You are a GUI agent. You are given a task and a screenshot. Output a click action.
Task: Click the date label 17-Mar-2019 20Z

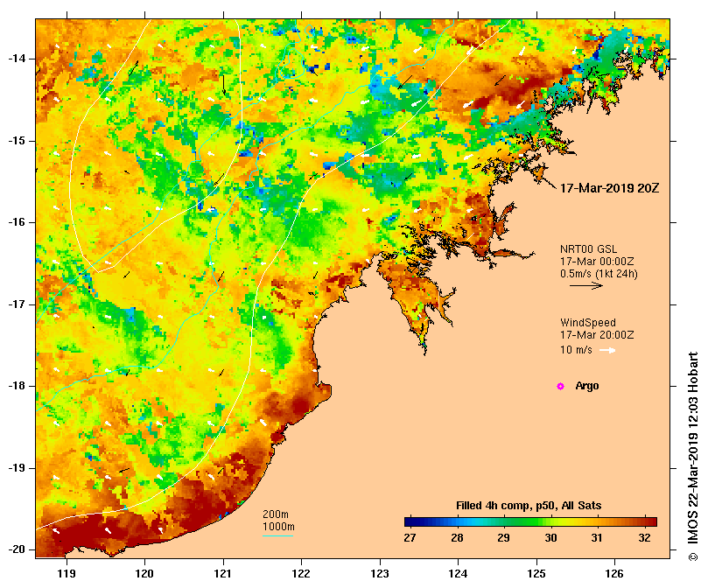[x=609, y=188]
